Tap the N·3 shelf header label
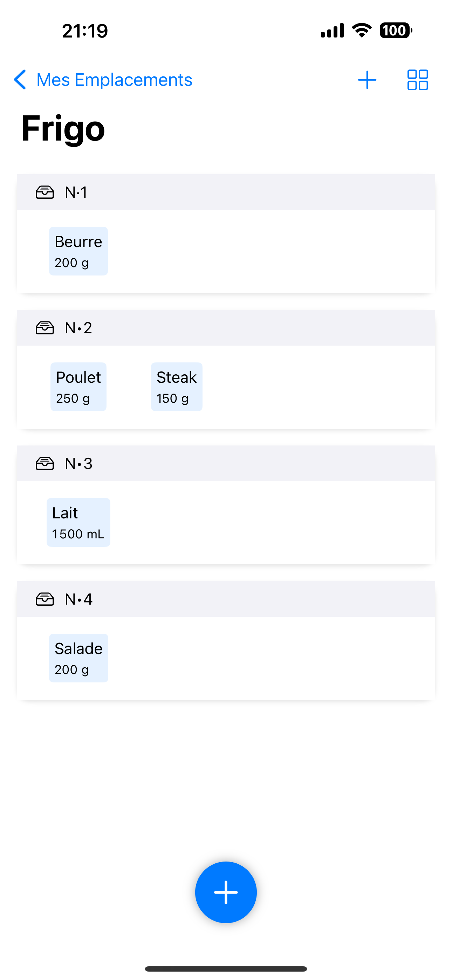Viewport: 452px width, 980px height. pyautogui.click(x=78, y=463)
